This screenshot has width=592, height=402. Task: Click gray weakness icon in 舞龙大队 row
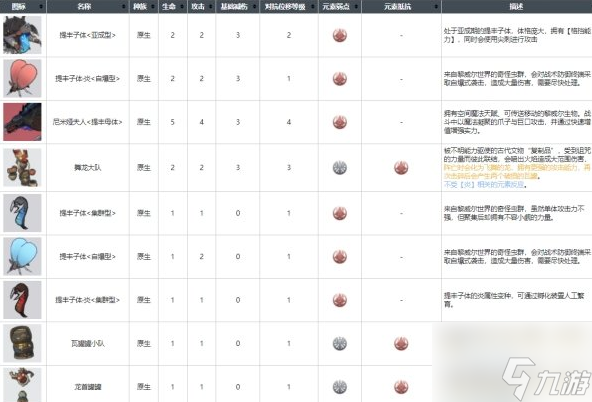340,168
